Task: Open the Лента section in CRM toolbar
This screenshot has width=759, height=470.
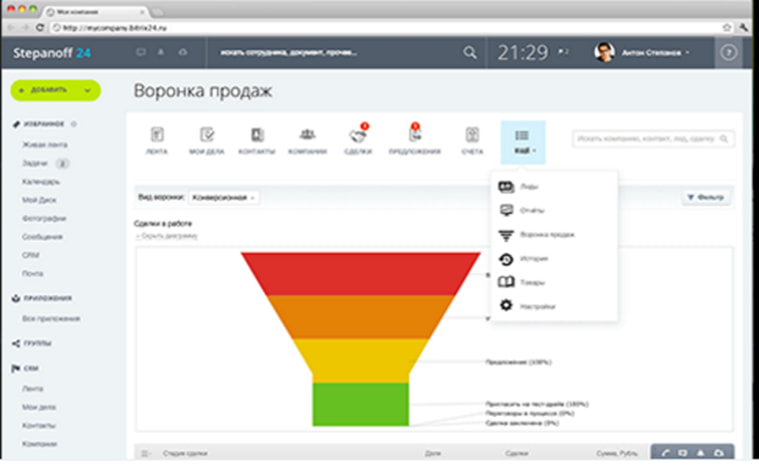Action: click(x=157, y=141)
